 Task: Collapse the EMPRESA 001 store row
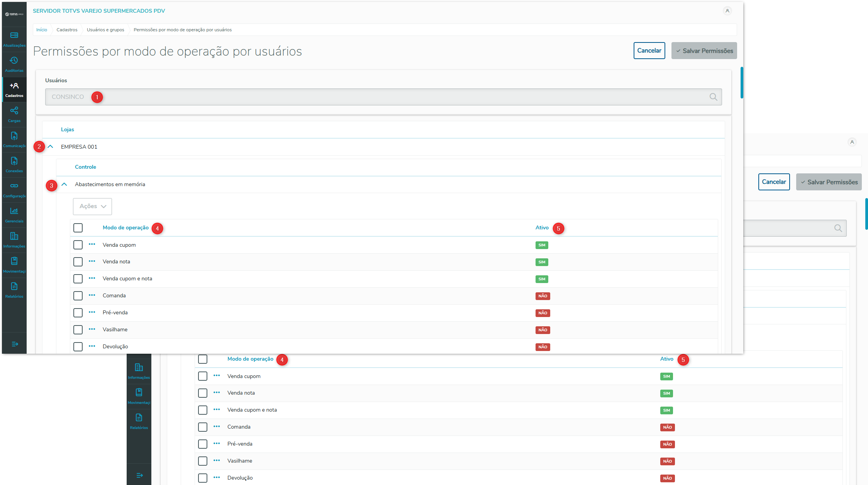(x=50, y=147)
